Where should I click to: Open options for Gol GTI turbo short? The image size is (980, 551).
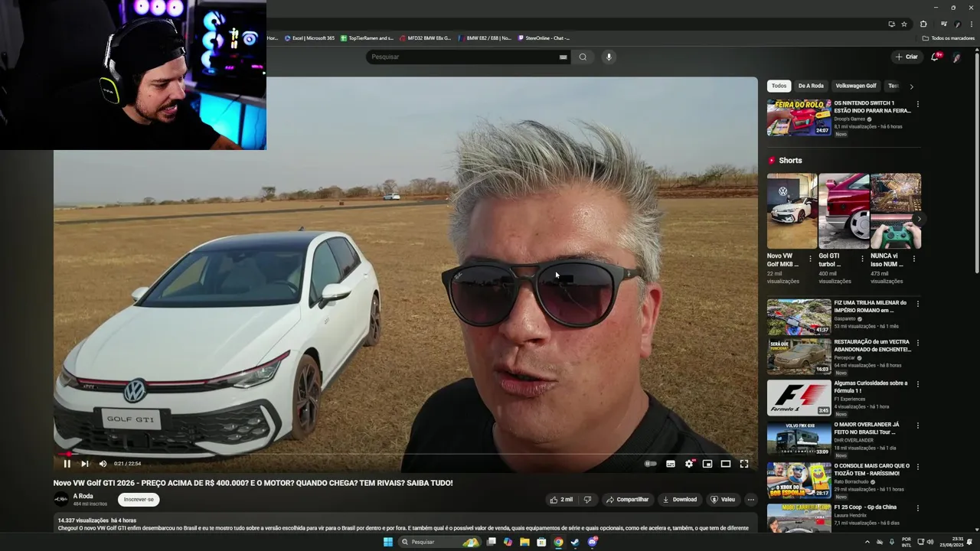click(862, 259)
